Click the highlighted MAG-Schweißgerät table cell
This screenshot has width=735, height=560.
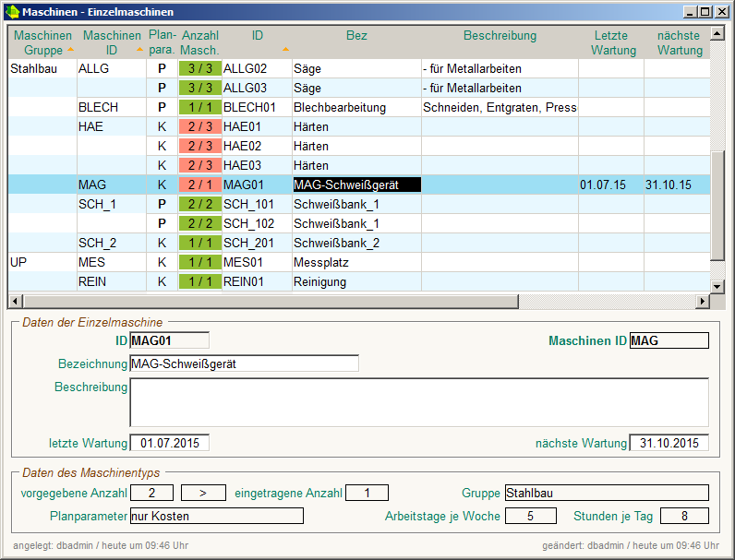point(356,185)
